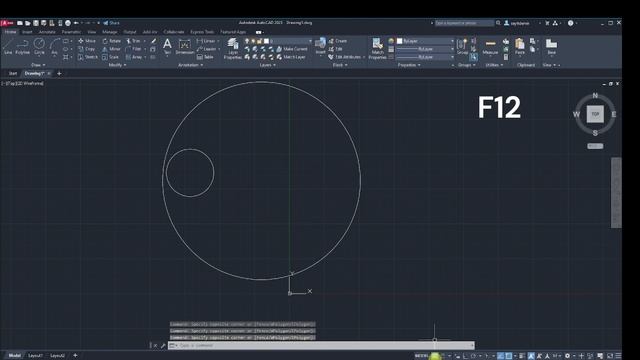Insert a Table

coord(205,57)
